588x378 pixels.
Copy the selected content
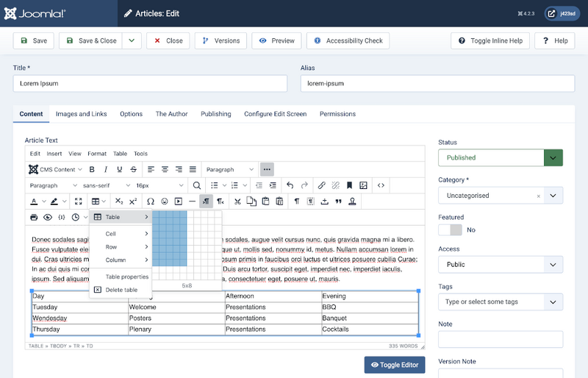[251, 202]
